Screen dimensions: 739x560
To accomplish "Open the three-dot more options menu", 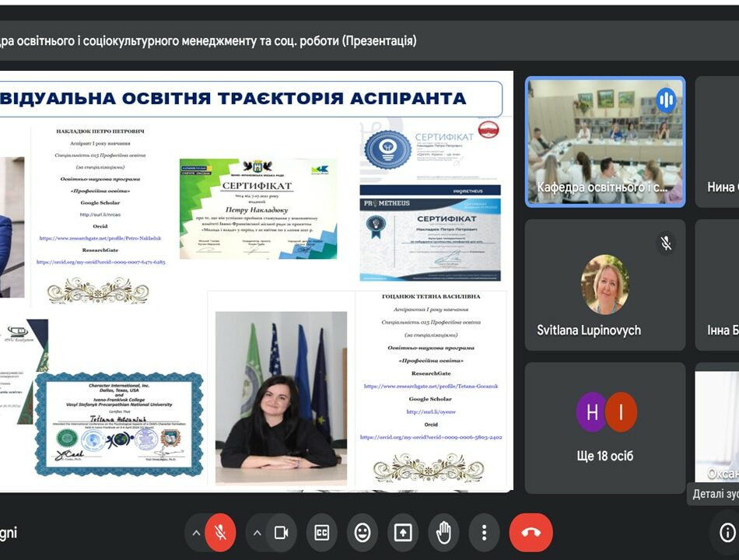I will point(484,533).
